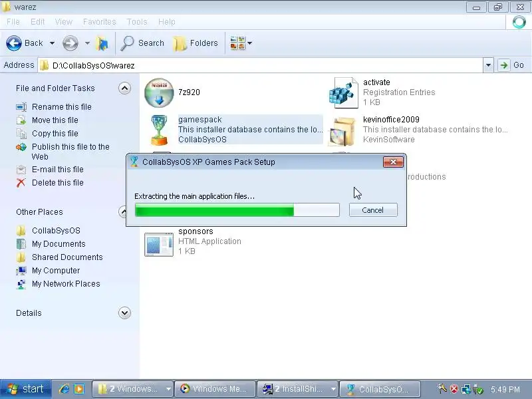Click the Start button

click(x=26, y=389)
